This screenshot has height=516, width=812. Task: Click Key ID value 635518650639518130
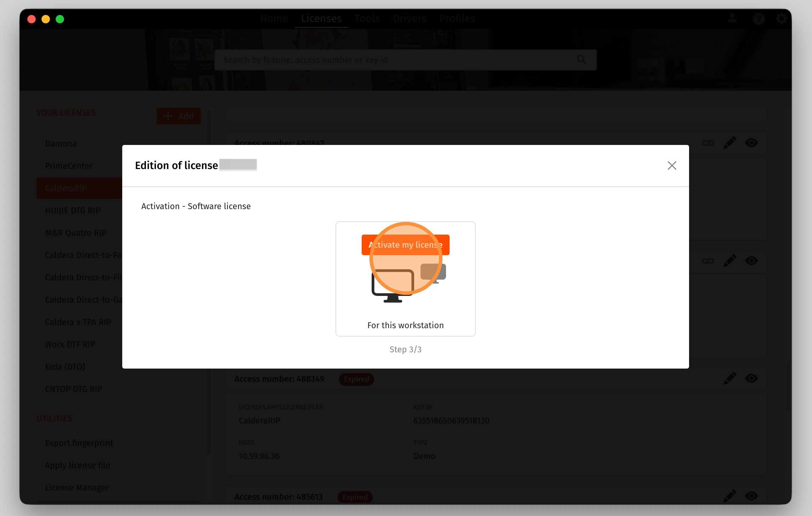451,421
